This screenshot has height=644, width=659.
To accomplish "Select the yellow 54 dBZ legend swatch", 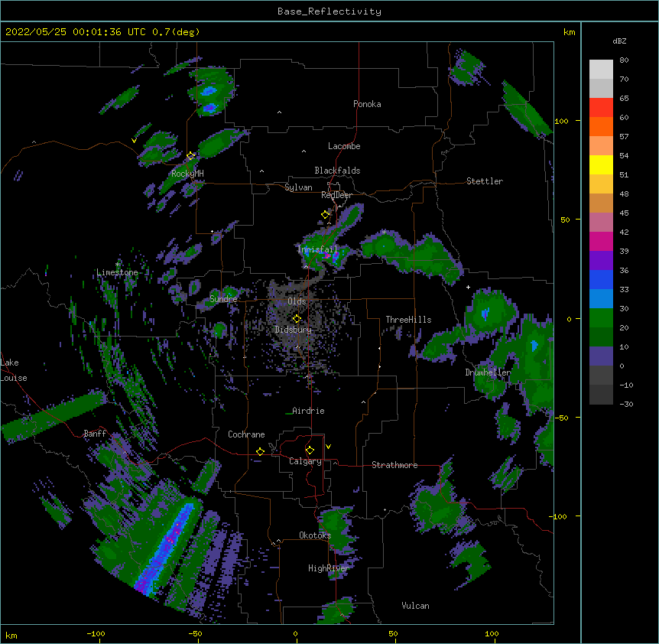I will 601,164.
